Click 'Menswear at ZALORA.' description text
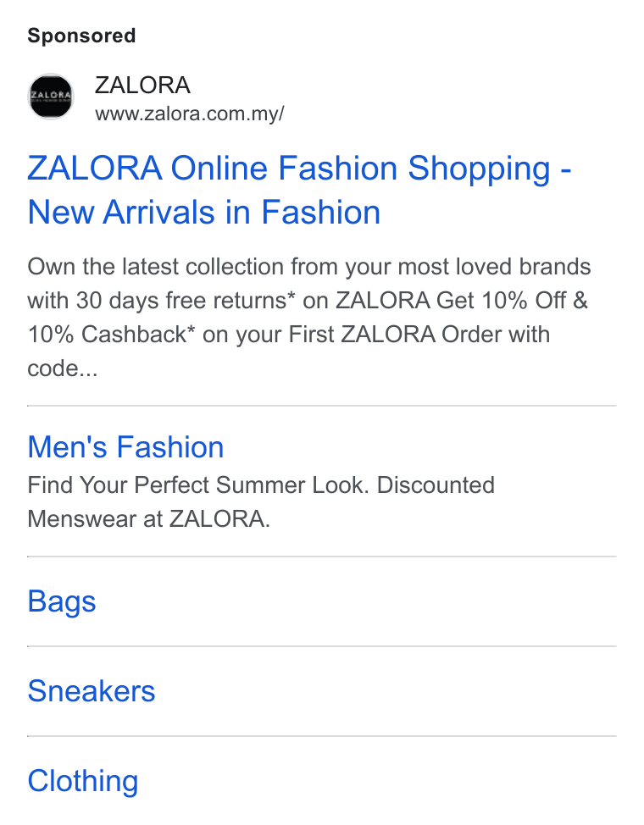 [148, 519]
